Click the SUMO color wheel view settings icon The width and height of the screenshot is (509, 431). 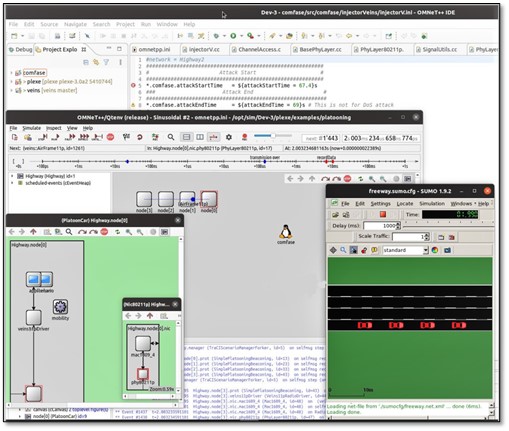[435, 250]
